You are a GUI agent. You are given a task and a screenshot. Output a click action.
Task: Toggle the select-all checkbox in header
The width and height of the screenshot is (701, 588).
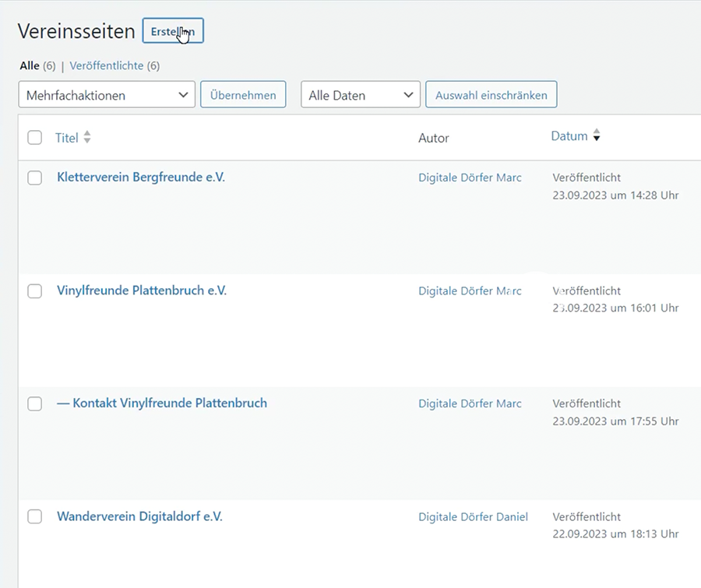coord(34,138)
